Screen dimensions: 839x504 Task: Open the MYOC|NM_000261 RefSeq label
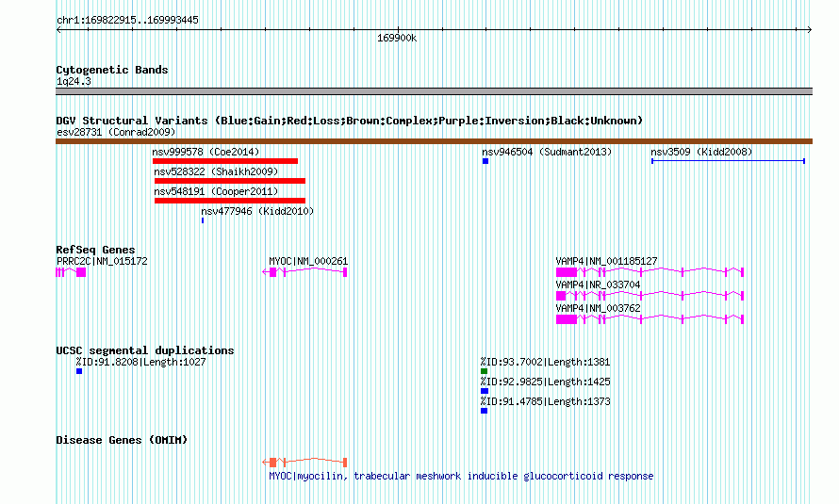click(308, 261)
